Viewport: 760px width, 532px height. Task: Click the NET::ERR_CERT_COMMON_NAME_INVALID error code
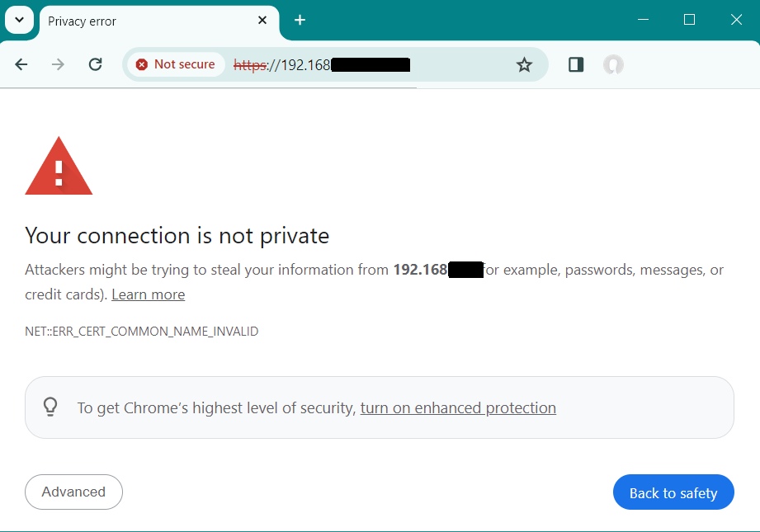(x=142, y=332)
